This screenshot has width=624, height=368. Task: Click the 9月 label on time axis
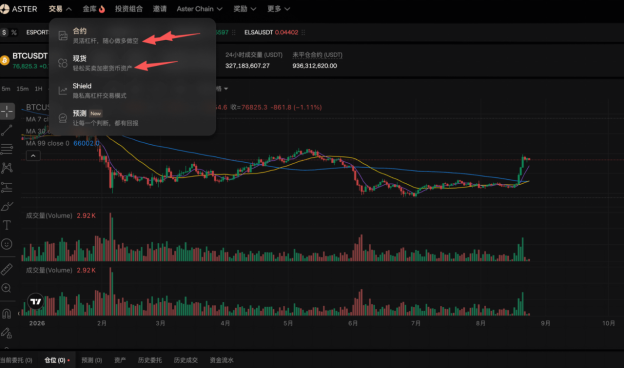pyautogui.click(x=545, y=323)
